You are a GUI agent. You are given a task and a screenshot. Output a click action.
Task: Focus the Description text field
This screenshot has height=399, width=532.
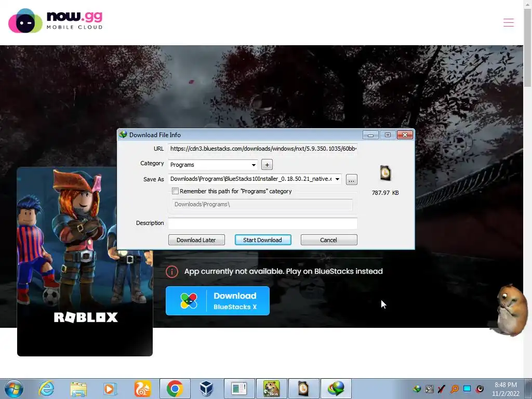262,223
